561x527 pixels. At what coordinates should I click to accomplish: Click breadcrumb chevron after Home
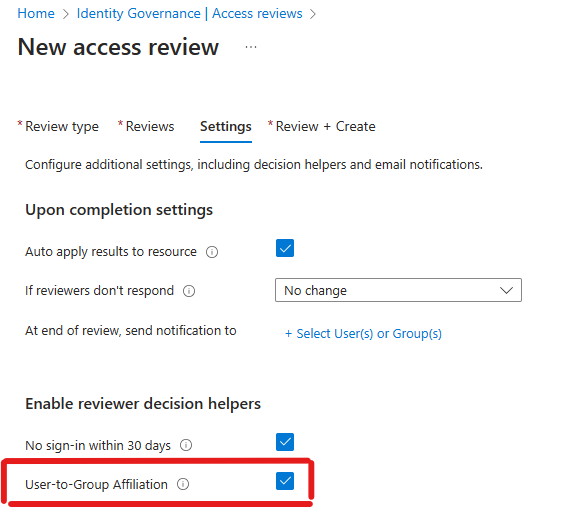pos(65,14)
